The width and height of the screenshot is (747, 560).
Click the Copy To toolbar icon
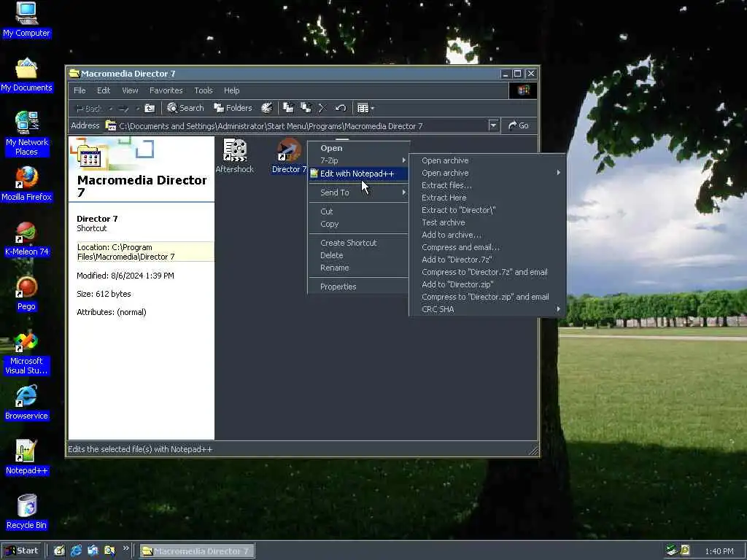coord(306,108)
